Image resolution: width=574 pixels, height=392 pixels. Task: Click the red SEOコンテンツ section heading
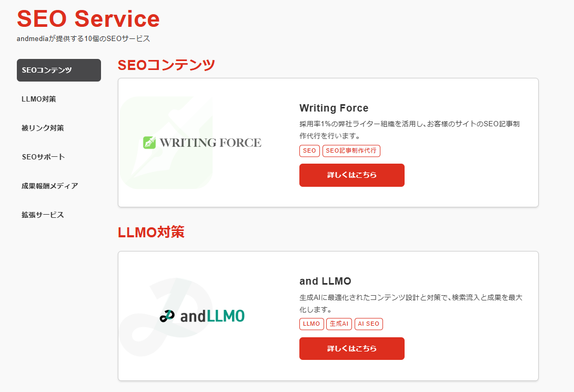[x=166, y=65]
